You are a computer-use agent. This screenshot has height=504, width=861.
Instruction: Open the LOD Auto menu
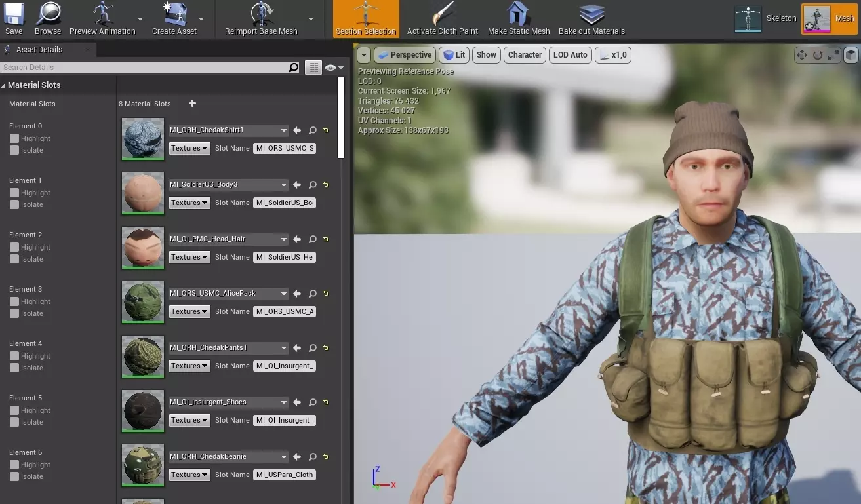[570, 55]
